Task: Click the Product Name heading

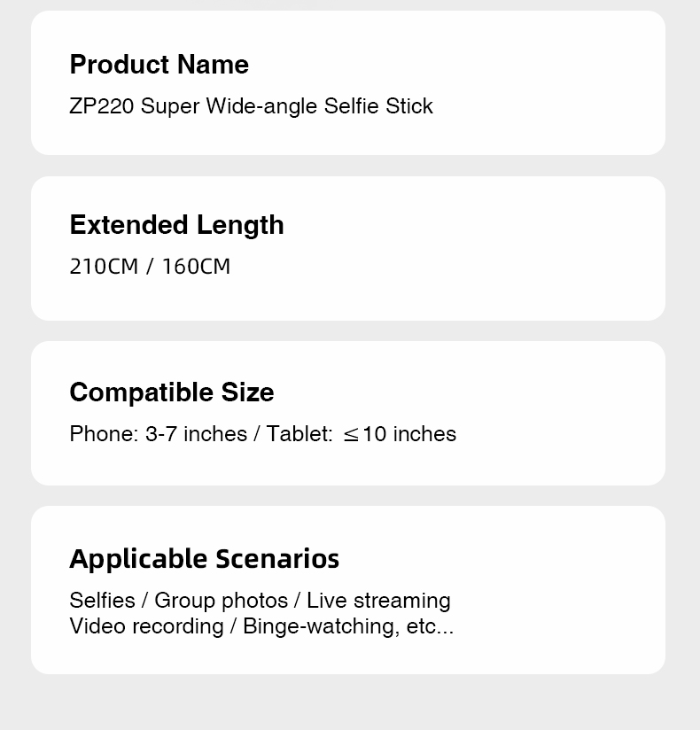Action: point(159,65)
